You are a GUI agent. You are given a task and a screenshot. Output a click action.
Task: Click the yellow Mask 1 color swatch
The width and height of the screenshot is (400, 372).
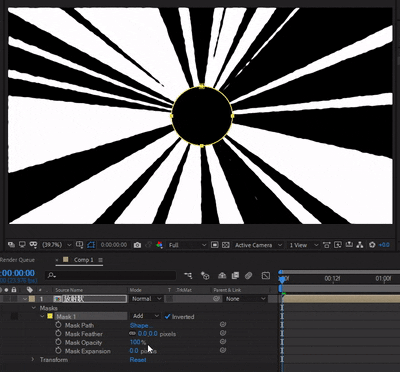point(50,316)
